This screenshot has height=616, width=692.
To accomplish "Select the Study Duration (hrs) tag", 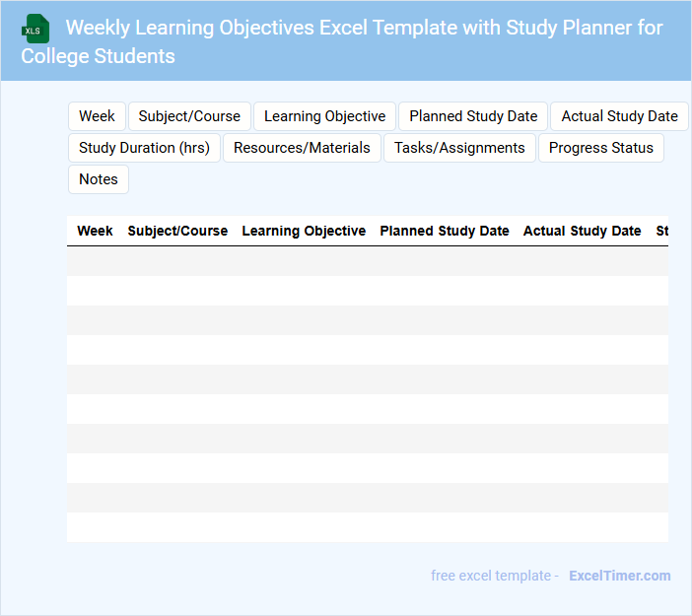I will pyautogui.click(x=144, y=148).
